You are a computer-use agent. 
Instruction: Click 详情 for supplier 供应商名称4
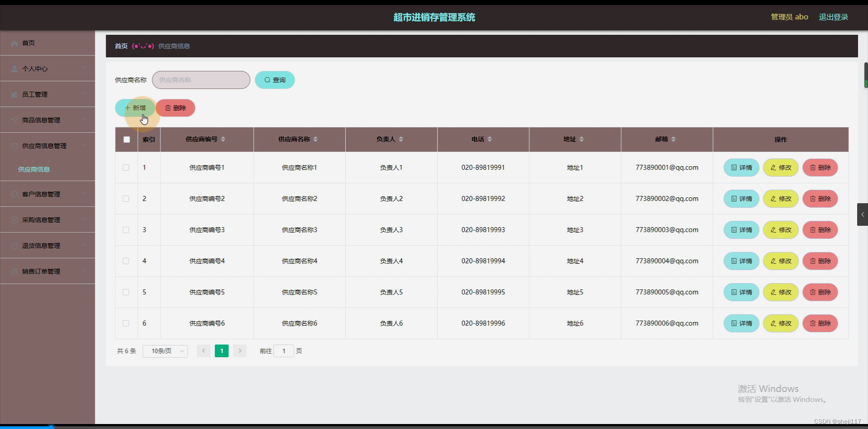pos(741,261)
